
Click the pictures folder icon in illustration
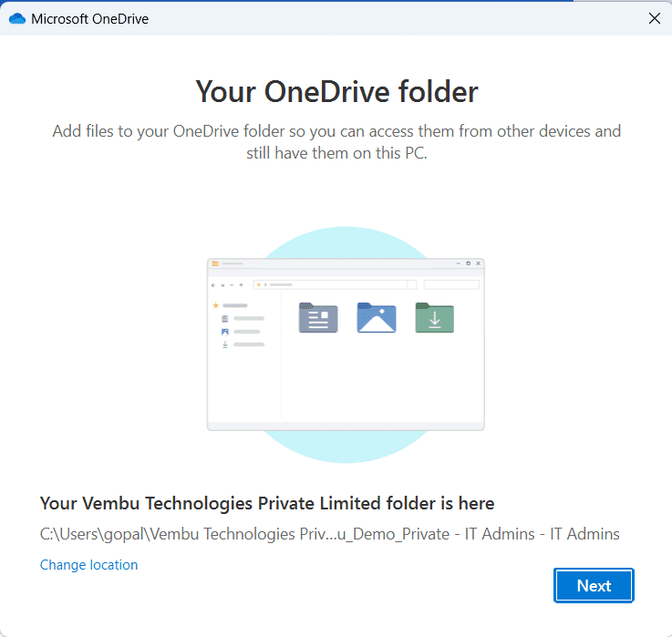coord(377,318)
